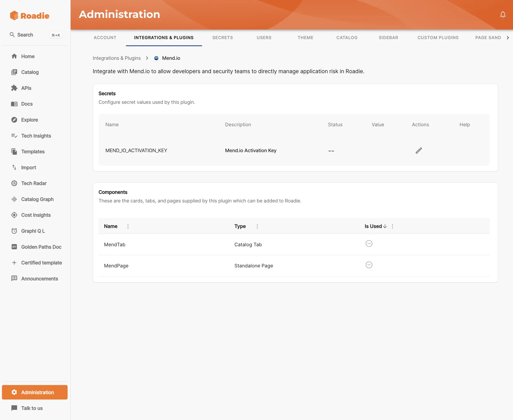Switch to the SECRETS tab
The height and width of the screenshot is (420, 513).
tap(222, 38)
